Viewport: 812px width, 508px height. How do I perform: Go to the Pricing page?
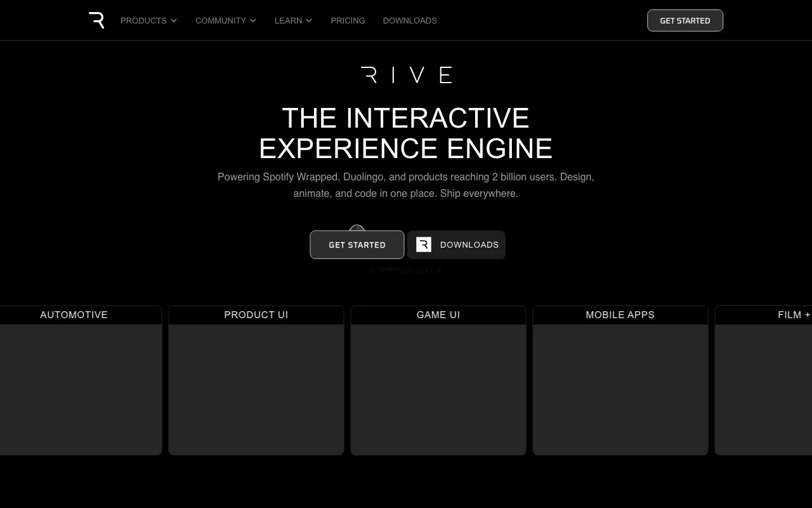[x=348, y=20]
